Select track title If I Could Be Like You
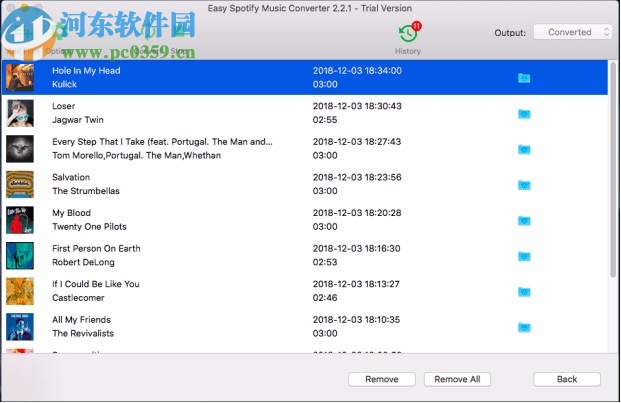This screenshot has width=621, height=403. [95, 284]
